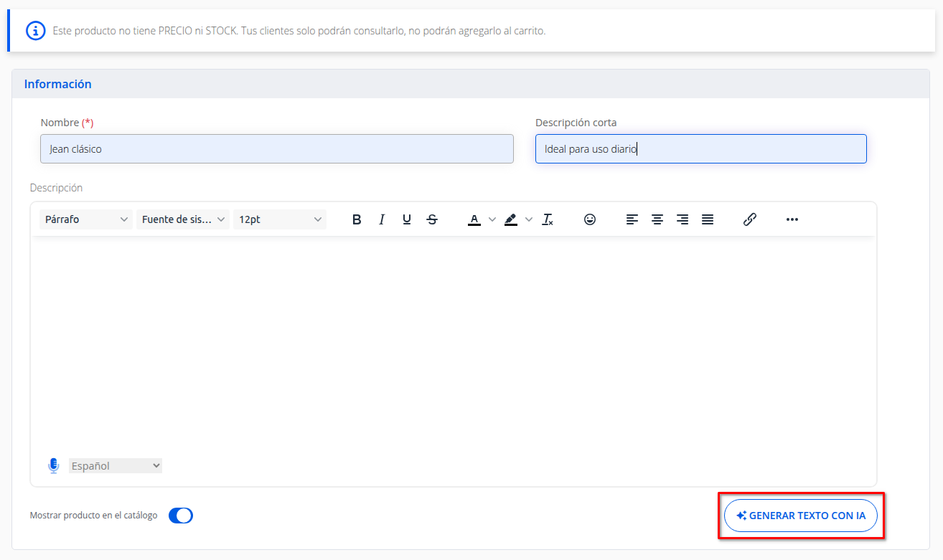The width and height of the screenshot is (943, 560).
Task: Clear text formatting in editor
Action: (548, 219)
